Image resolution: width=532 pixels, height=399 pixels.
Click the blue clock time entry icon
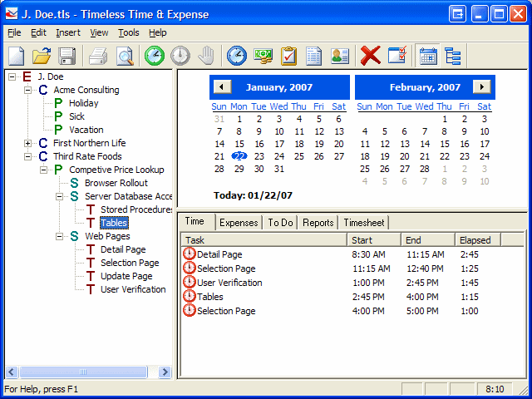(237, 57)
